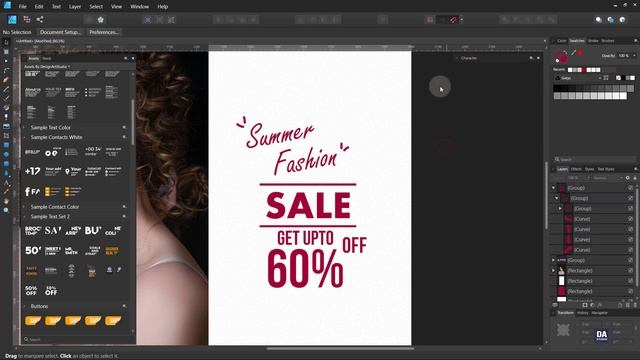
Task: Click the Document Setup... button
Action: point(60,32)
